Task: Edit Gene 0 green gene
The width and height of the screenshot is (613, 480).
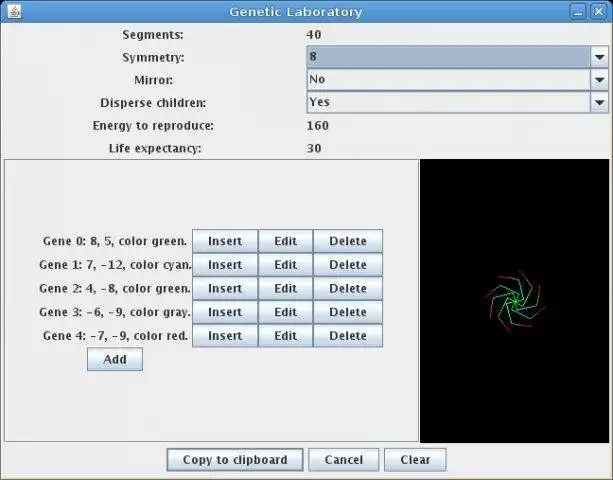Action: [x=285, y=241]
